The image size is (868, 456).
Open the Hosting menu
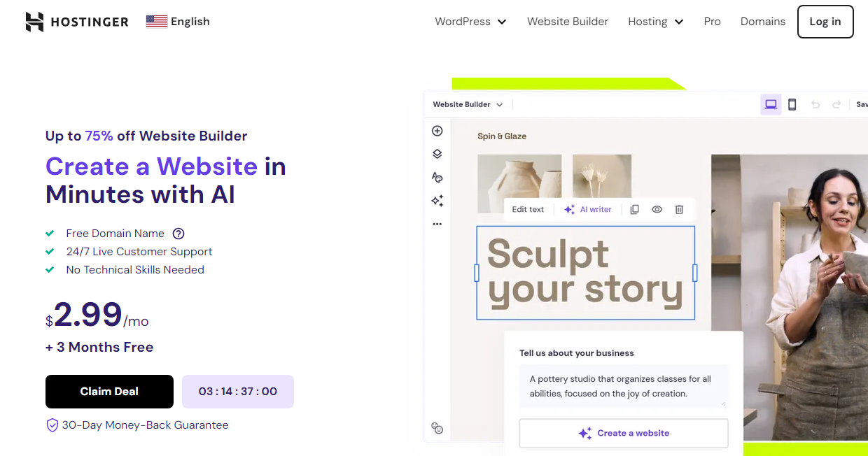(655, 22)
